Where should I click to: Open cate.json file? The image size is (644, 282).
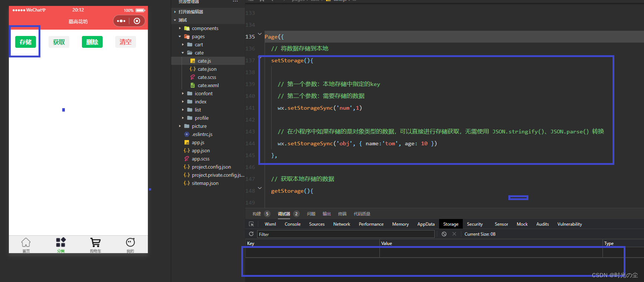[208, 69]
